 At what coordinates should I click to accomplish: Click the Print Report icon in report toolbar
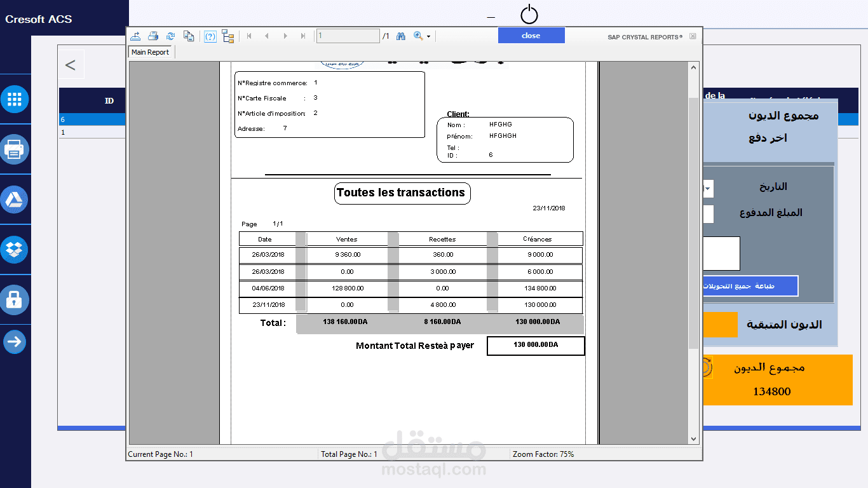tap(153, 36)
